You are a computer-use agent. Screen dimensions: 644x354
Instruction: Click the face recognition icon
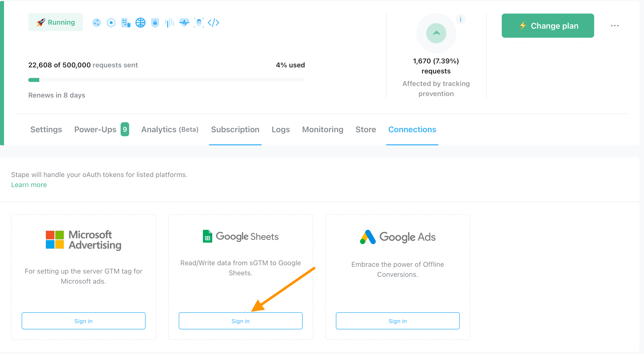(x=199, y=23)
